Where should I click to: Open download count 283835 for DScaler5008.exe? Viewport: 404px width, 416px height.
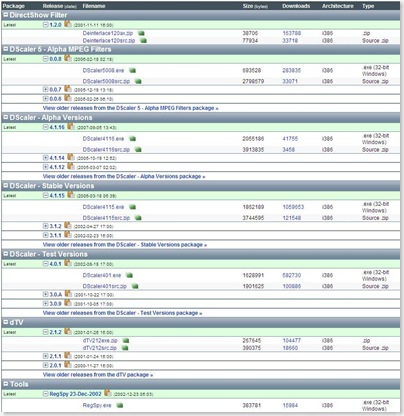coord(292,71)
